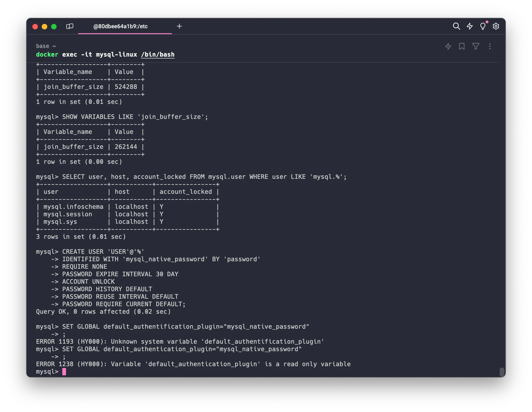The image size is (532, 412).
Task: Click the ERROR 1238 read only message
Action: click(x=193, y=364)
